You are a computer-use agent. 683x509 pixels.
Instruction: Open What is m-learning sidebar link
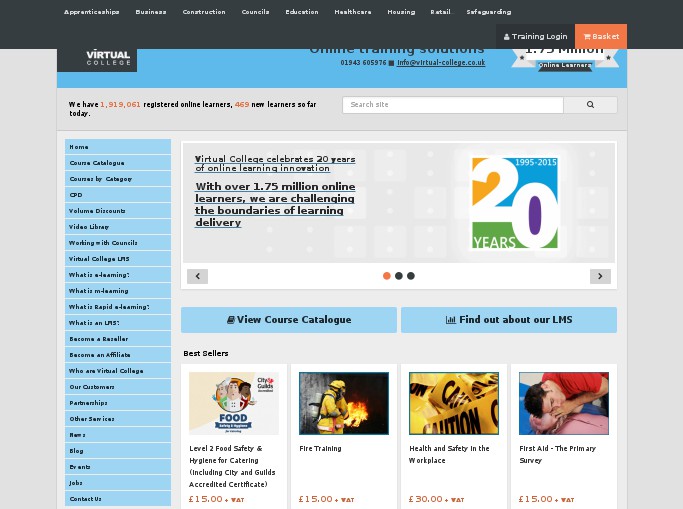pos(118,291)
